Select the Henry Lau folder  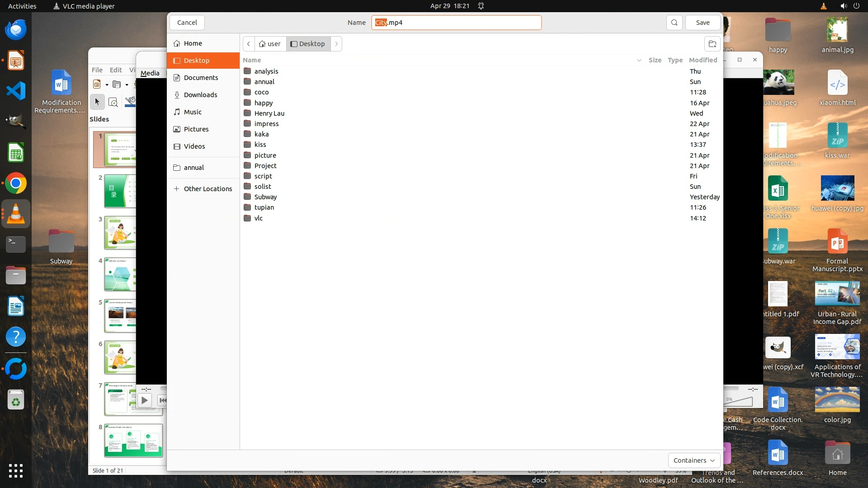click(x=269, y=113)
